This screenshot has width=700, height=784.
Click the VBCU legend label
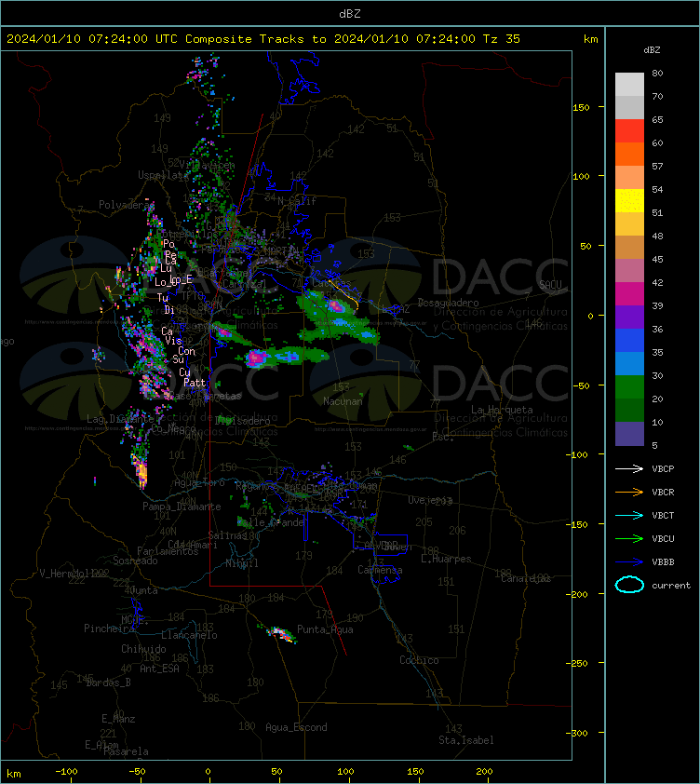point(663,538)
